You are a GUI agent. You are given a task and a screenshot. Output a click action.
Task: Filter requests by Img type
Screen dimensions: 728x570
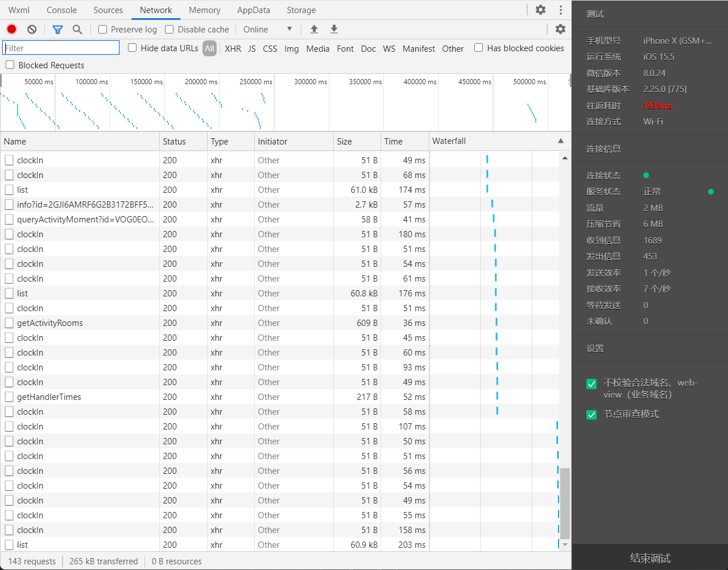coord(292,48)
